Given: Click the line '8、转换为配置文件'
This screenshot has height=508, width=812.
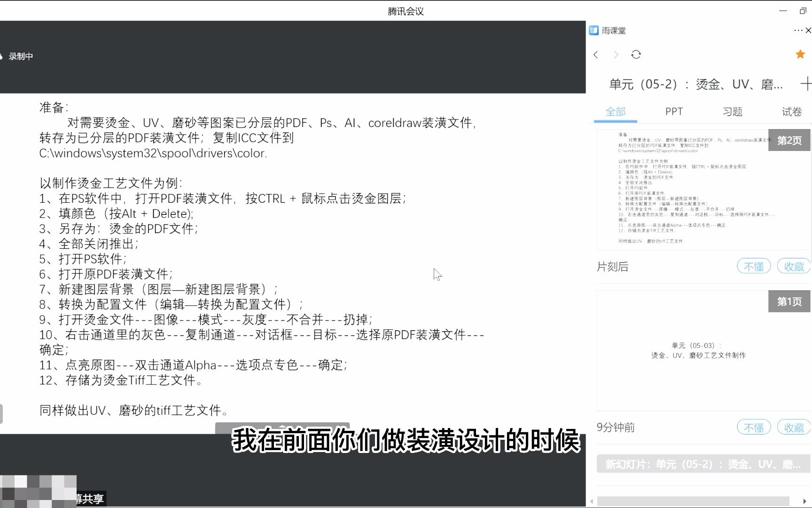Looking at the screenshot, I should [172, 304].
